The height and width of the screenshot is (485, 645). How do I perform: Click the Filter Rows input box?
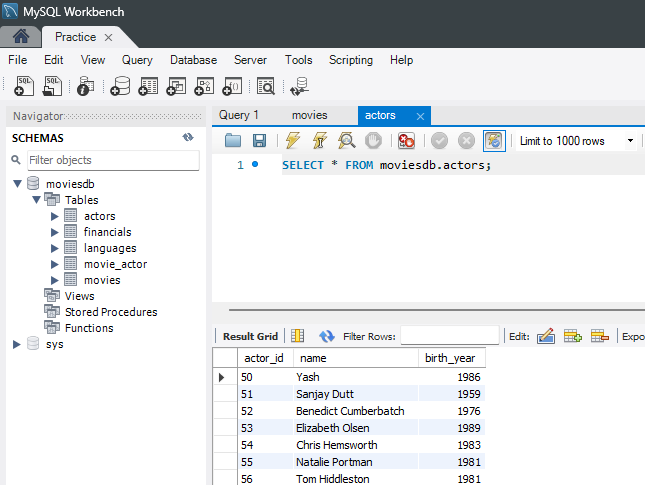(450, 336)
